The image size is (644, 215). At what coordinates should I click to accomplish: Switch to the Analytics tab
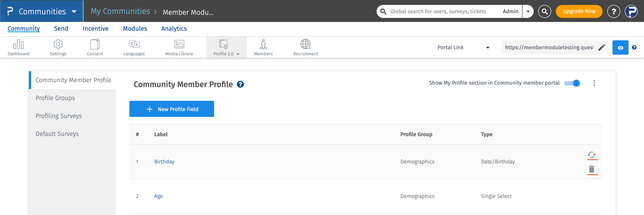[x=174, y=28]
